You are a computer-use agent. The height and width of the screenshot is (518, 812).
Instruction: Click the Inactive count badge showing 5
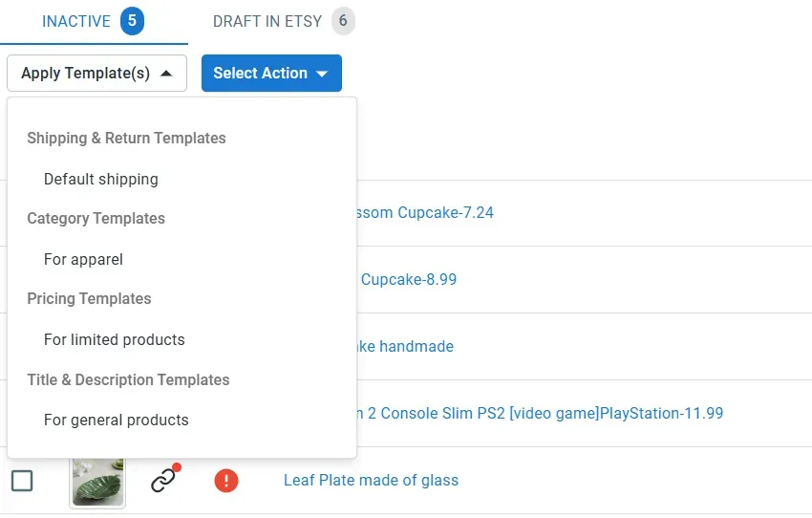132,21
